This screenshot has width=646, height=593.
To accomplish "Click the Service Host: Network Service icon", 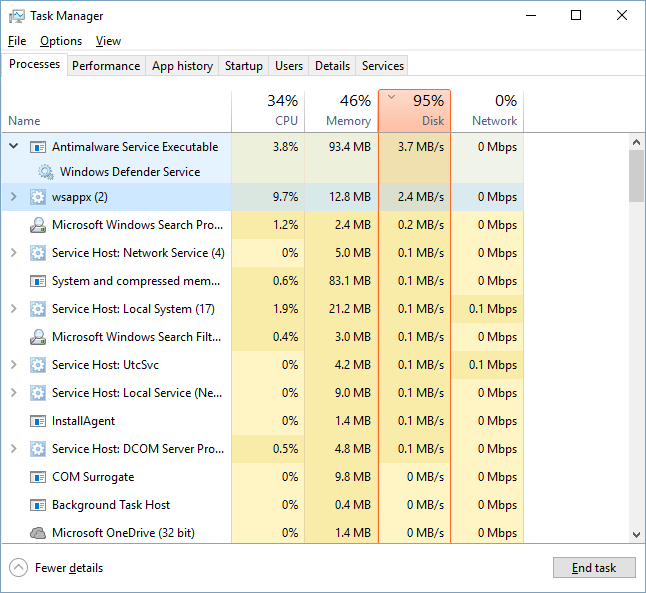I will [x=38, y=253].
